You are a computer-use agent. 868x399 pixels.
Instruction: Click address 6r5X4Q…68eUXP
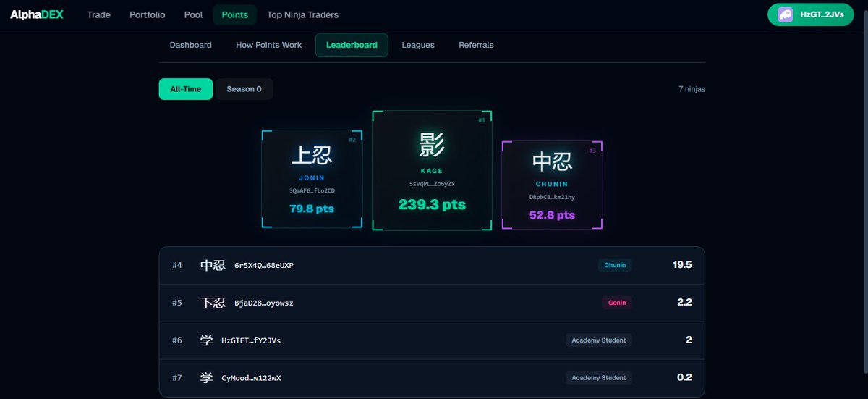(x=264, y=265)
